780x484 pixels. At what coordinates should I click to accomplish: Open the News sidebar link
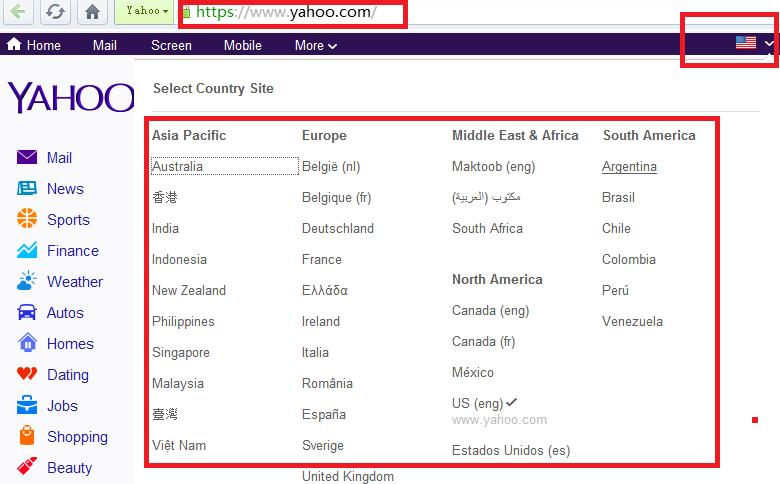tap(65, 189)
